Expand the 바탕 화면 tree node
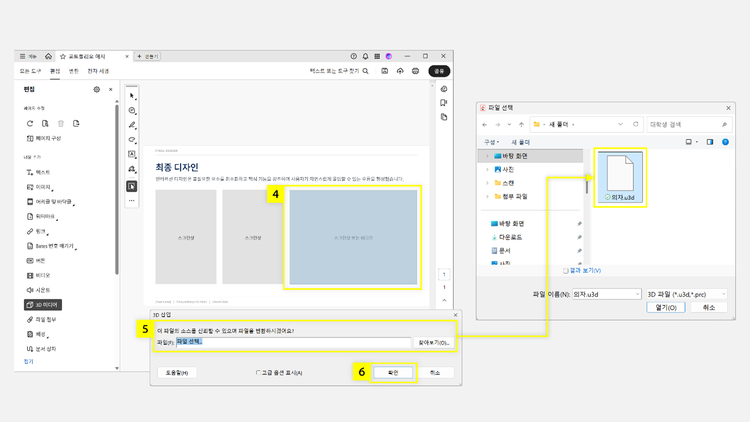 click(x=487, y=156)
